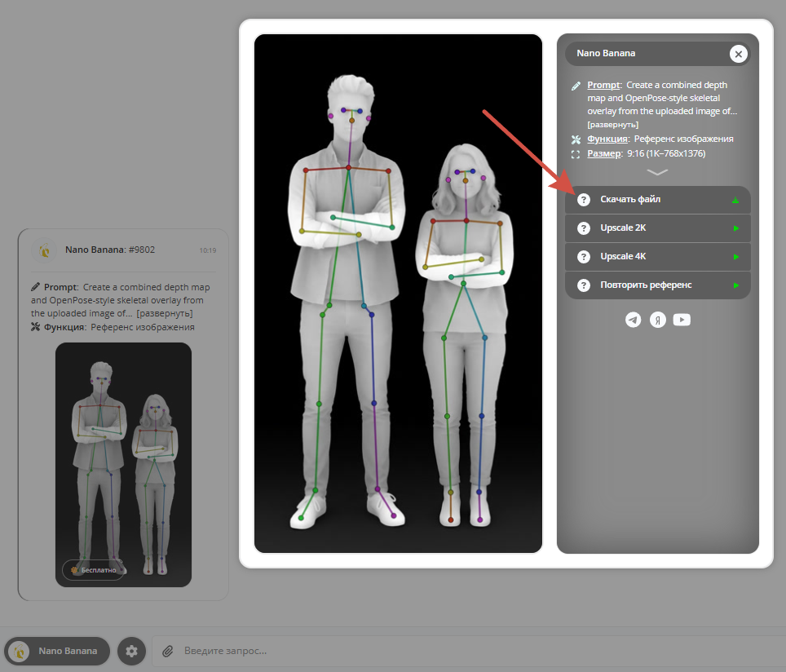
Task: Click the paperclip attach icon
Action: point(168,651)
